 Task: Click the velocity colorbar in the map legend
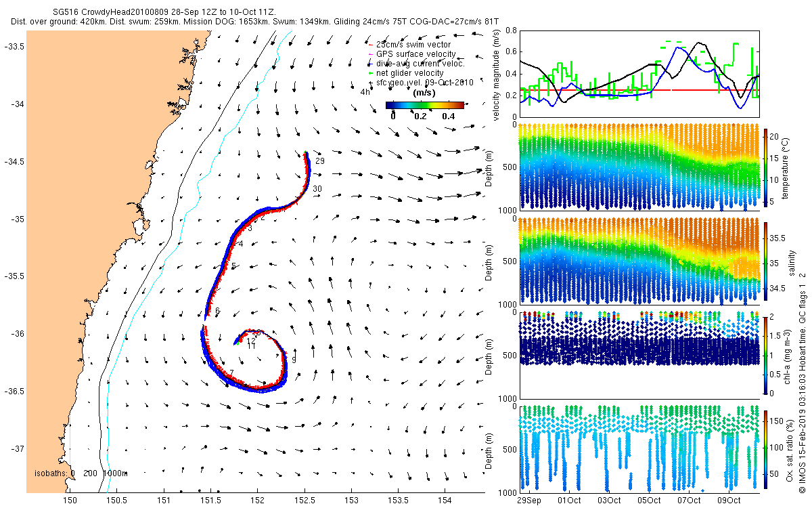425,105
